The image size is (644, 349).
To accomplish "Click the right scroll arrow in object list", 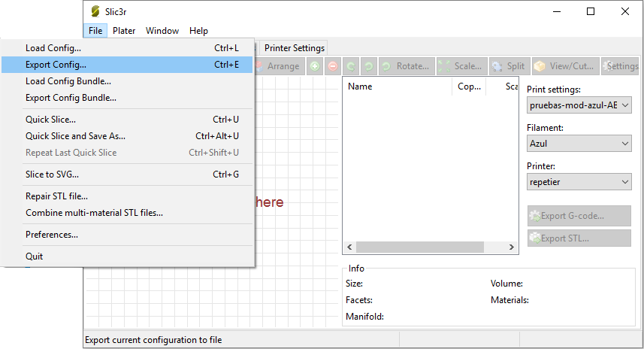I will click(511, 247).
